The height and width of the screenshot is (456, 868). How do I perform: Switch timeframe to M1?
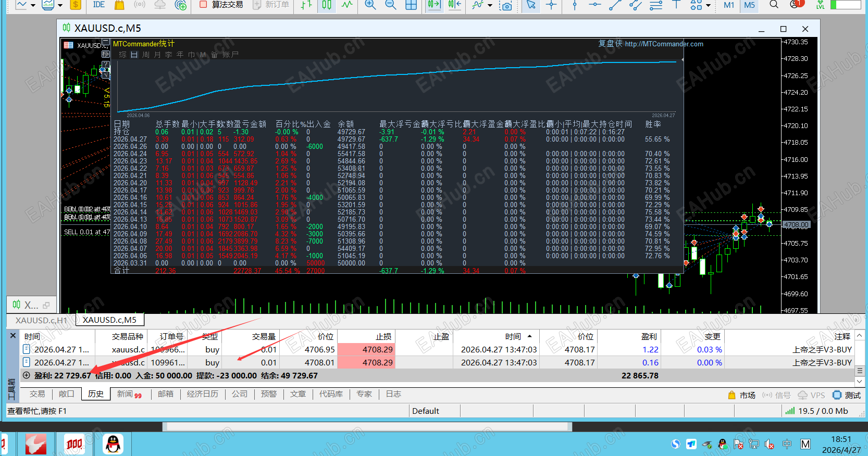(729, 5)
